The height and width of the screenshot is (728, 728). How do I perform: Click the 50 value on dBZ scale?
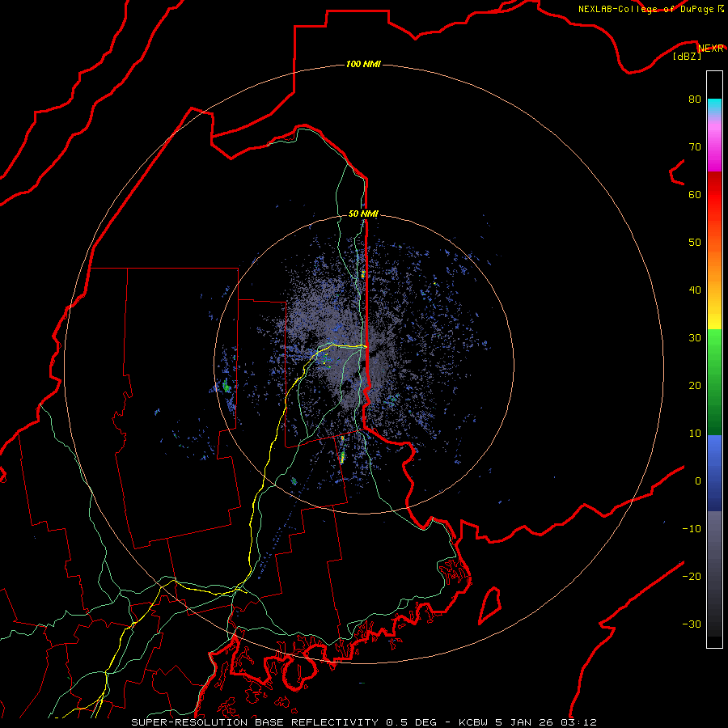695,243
